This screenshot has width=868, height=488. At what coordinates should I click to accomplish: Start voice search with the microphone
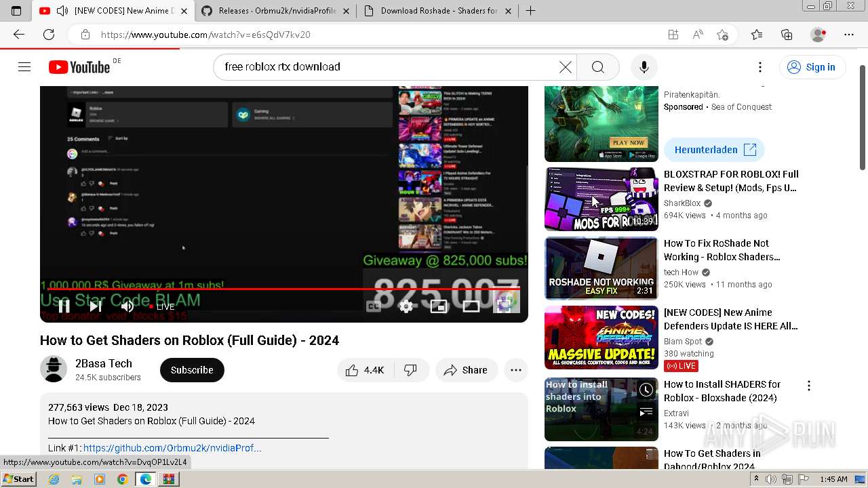(644, 66)
